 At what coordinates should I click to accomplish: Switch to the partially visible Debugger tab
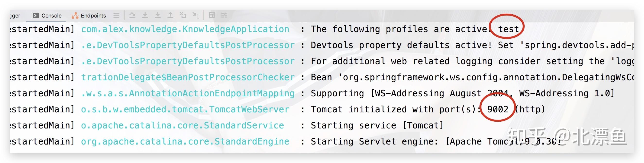click(x=15, y=16)
